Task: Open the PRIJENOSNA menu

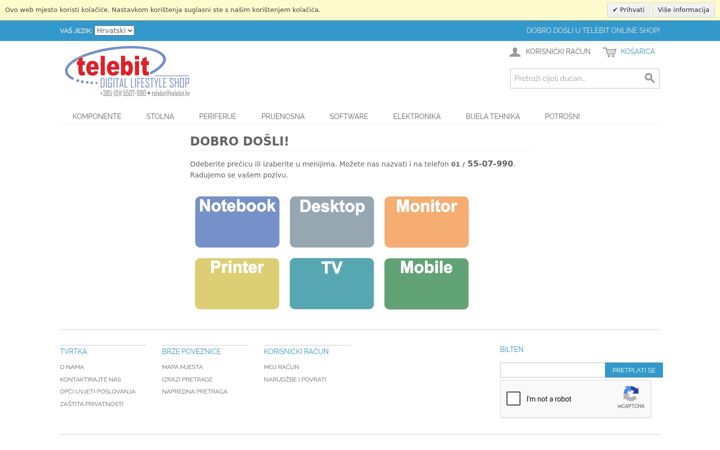Action: tap(283, 116)
